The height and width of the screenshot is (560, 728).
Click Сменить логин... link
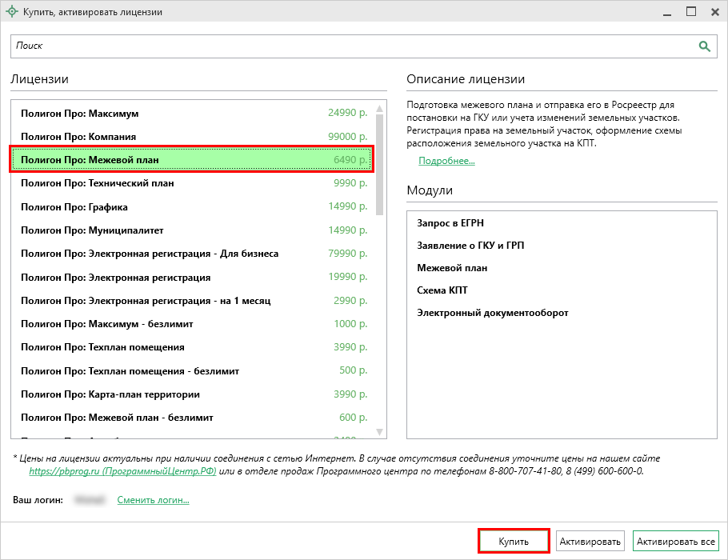tap(153, 500)
